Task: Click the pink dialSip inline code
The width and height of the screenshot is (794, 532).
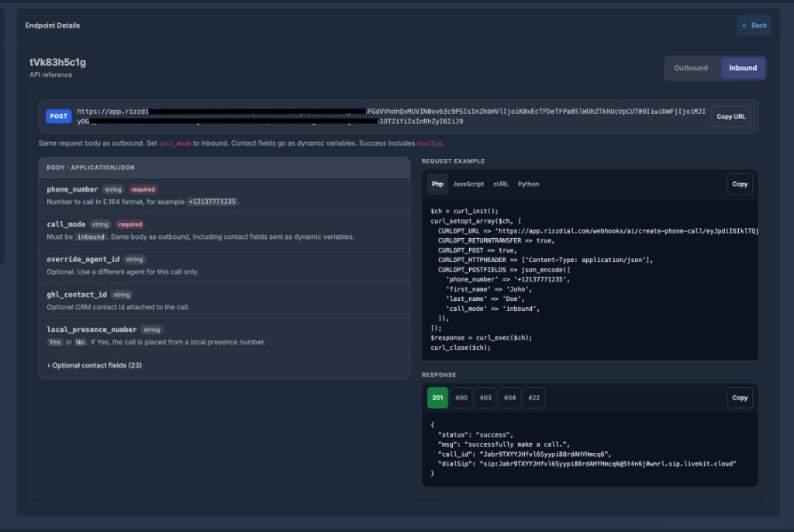Action: (x=429, y=143)
